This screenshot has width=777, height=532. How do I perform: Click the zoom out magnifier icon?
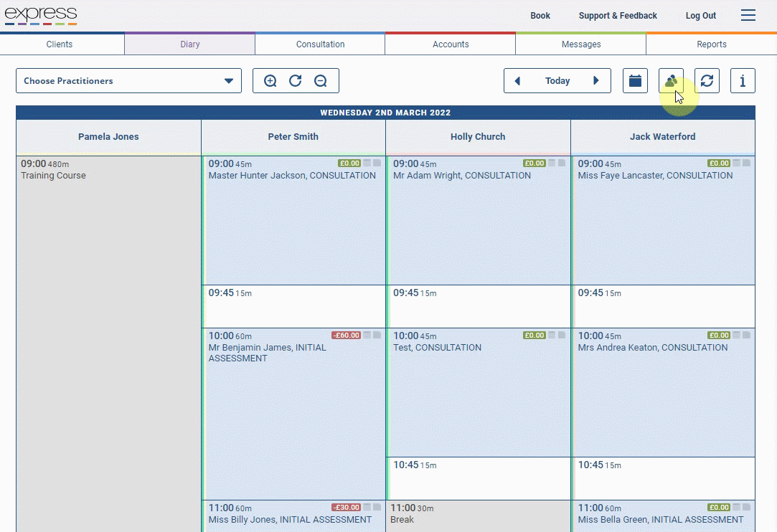pos(321,81)
